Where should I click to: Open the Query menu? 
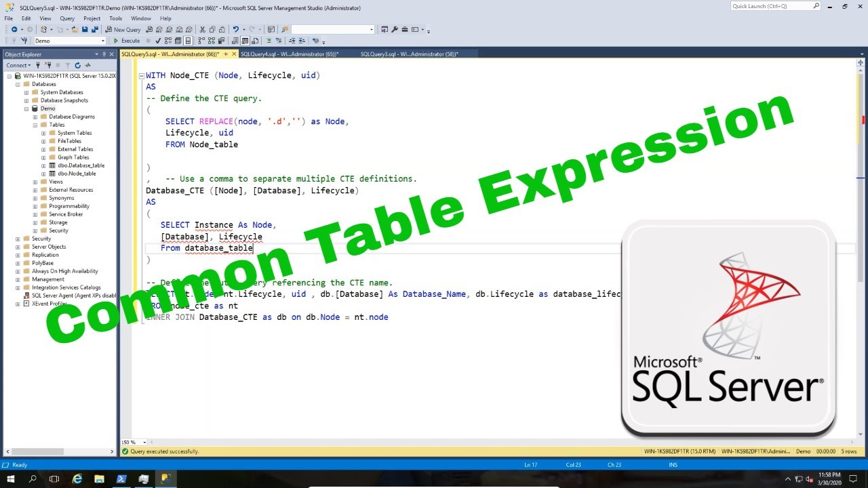click(67, 18)
